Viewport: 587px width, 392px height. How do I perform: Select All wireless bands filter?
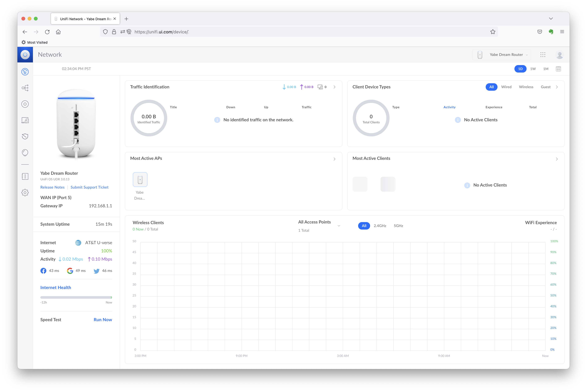click(x=364, y=226)
